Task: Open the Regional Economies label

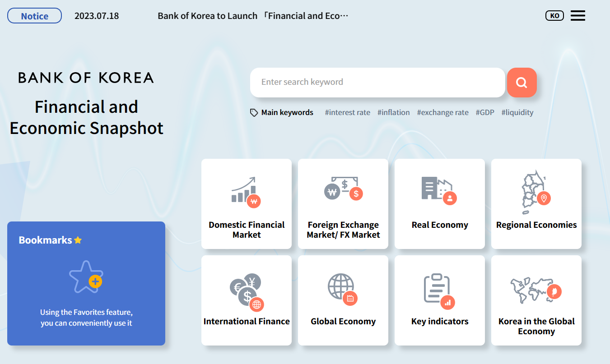Action: [536, 225]
